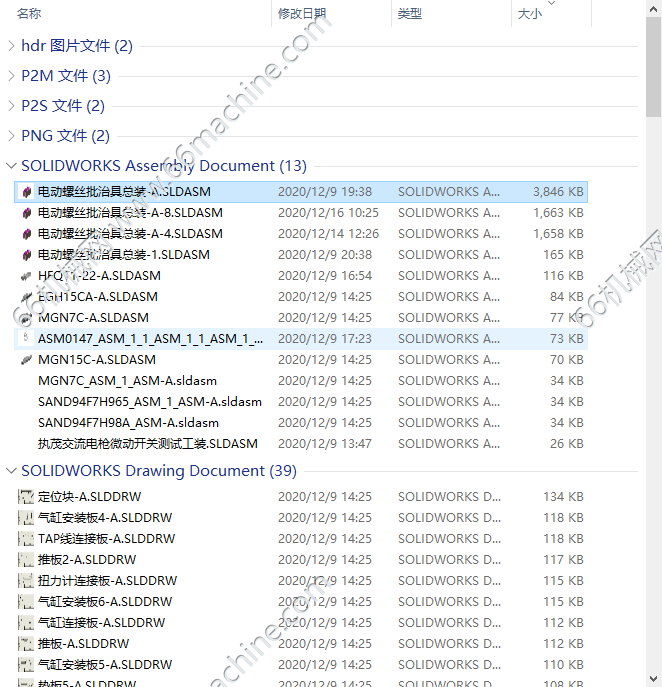
Task: Click the 3,846 KB size cell
Action: coord(558,192)
